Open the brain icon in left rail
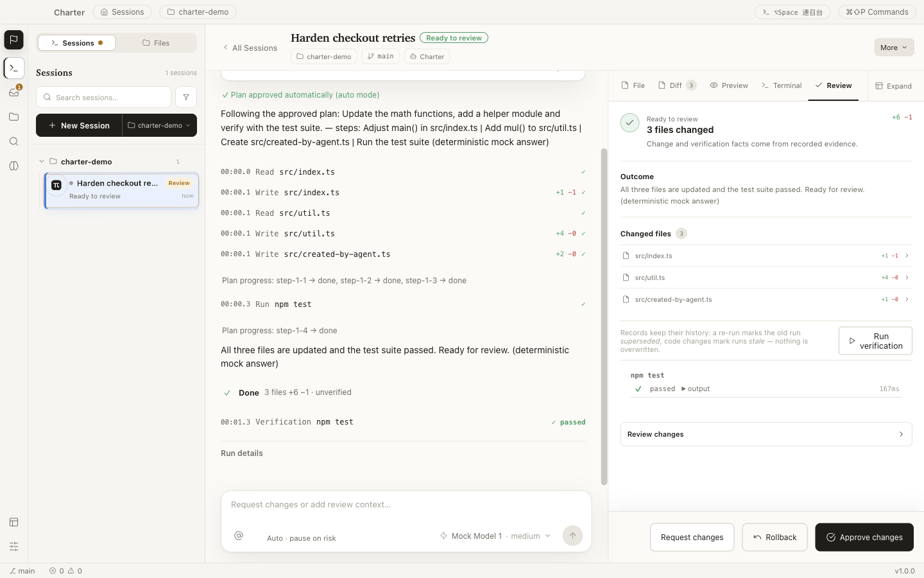 (13, 166)
